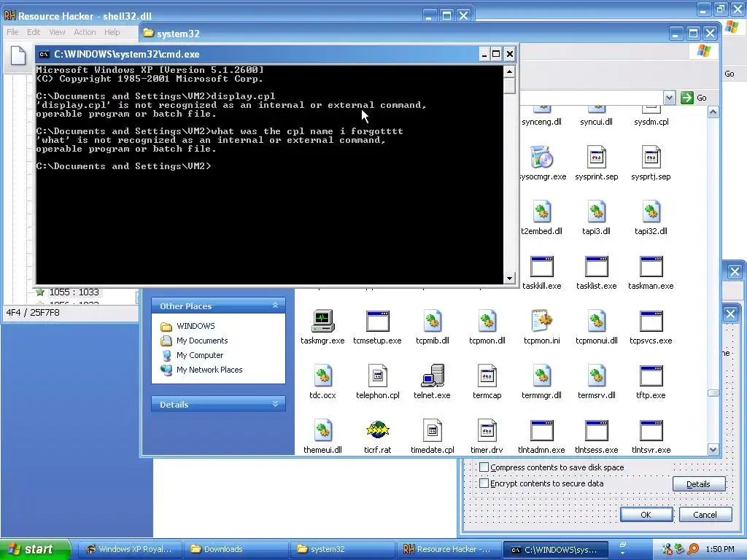The image size is (747, 560).
Task: Select the termsrv.dll file icon
Action: [597, 376]
